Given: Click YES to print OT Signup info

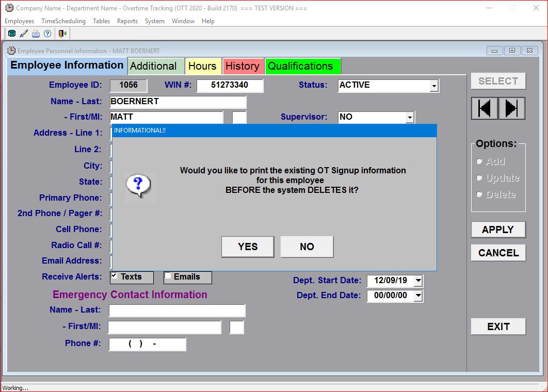Looking at the screenshot, I should pos(248,247).
